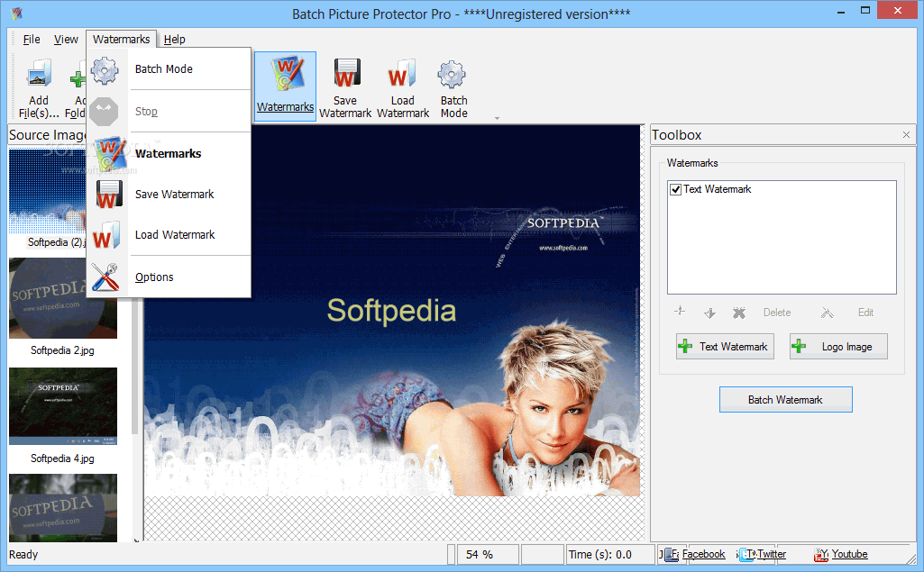Select the Softpedia 2.jpg thumbnail
Image resolution: width=924 pixels, height=572 pixels.
pyautogui.click(x=63, y=298)
